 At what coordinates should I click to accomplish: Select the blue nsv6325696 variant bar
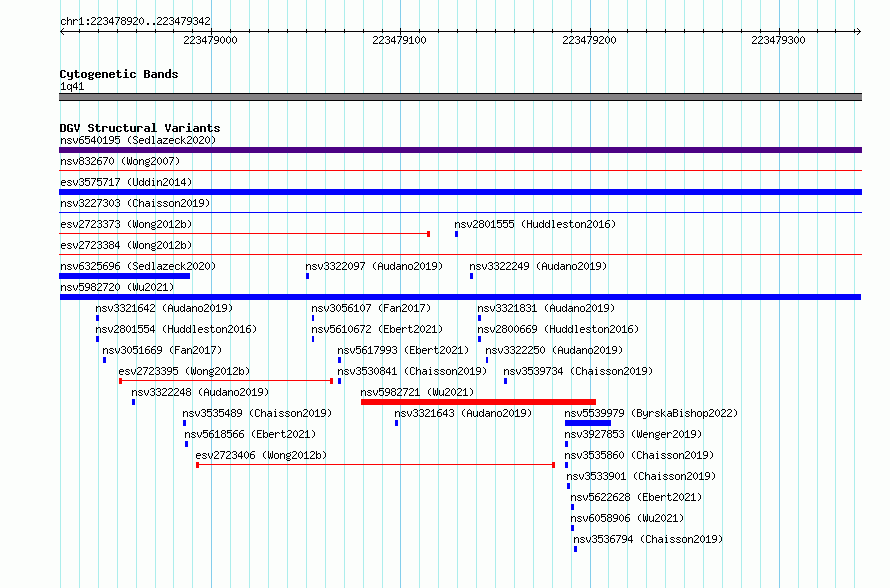[x=124, y=276]
